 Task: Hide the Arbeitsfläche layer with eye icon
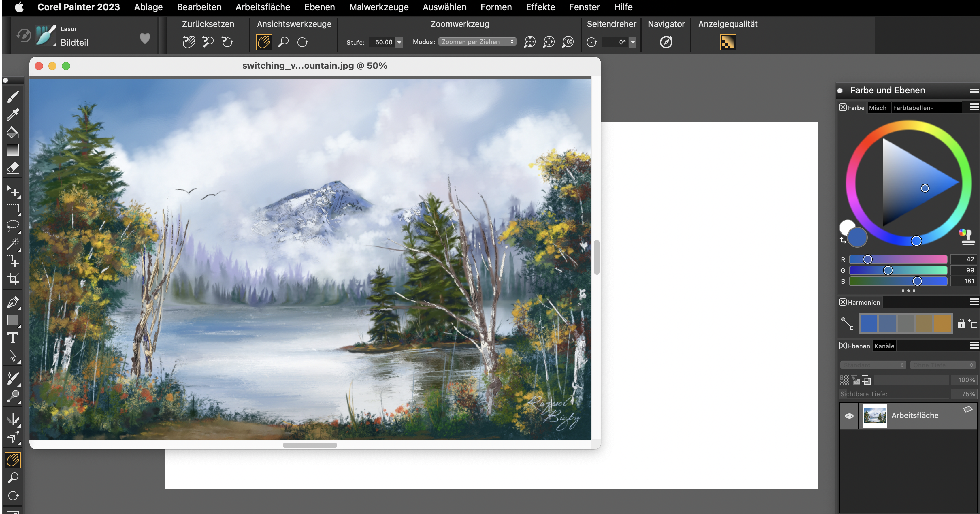[x=849, y=416]
